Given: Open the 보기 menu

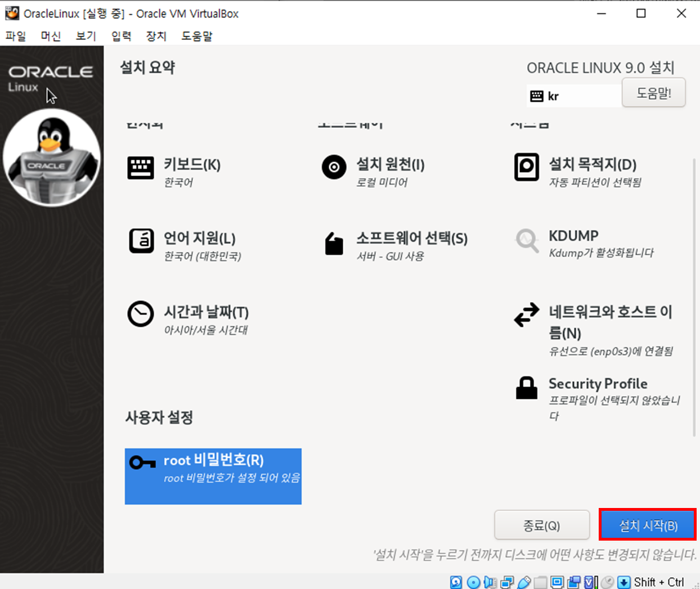Looking at the screenshot, I should pos(86,36).
